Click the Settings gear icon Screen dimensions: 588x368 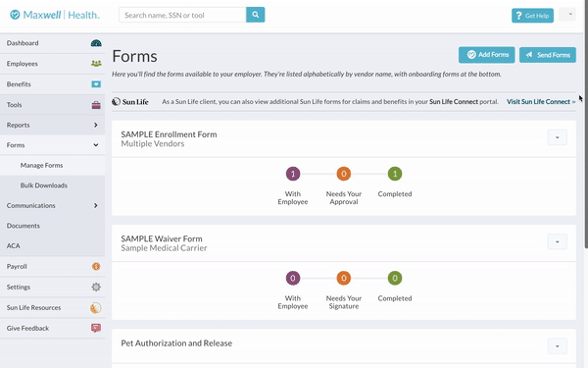(x=96, y=287)
